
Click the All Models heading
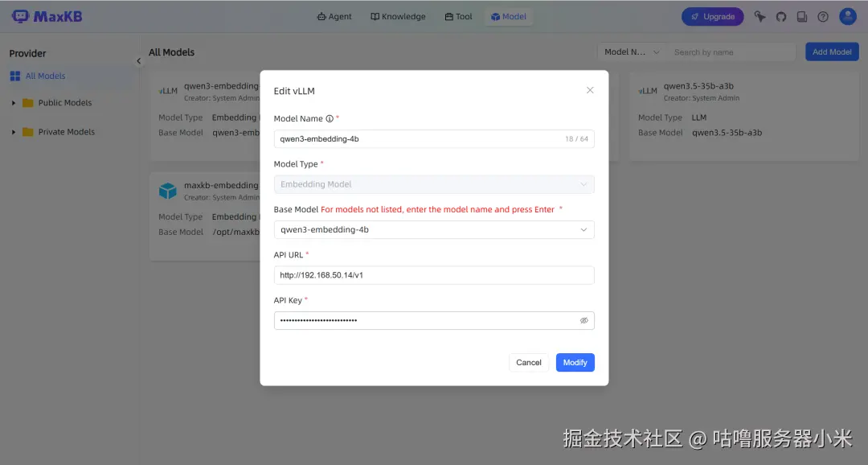(172, 52)
